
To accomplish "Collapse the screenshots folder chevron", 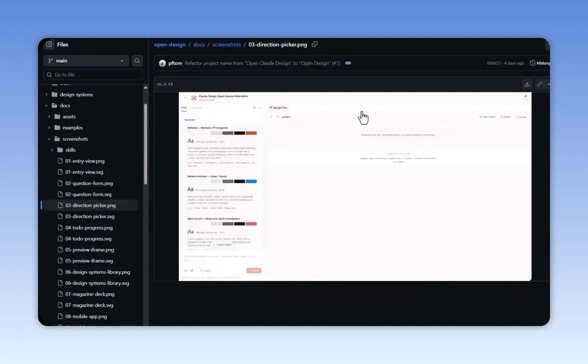I will pos(49,139).
